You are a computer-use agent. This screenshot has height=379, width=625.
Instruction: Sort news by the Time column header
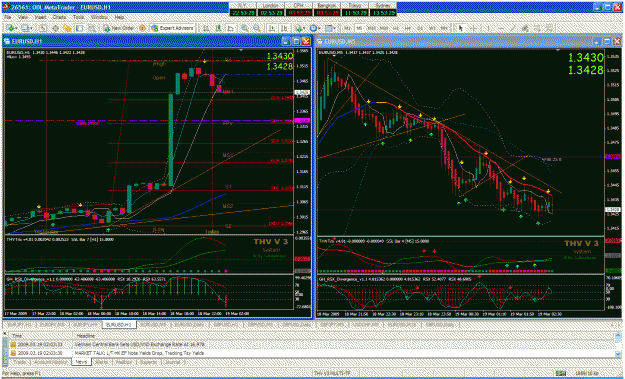[40, 336]
